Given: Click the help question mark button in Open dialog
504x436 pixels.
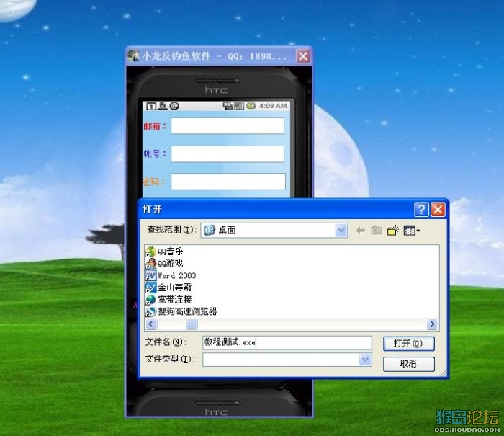Looking at the screenshot, I should (421, 210).
